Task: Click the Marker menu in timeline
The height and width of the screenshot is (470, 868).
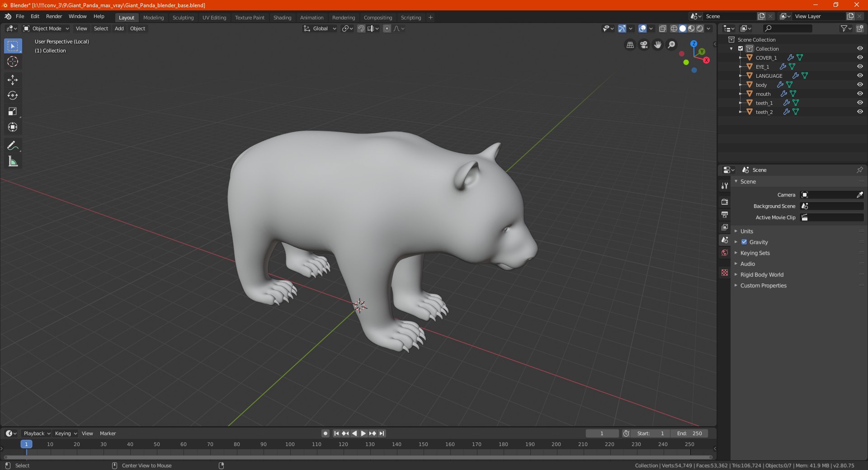Action: [x=108, y=433]
